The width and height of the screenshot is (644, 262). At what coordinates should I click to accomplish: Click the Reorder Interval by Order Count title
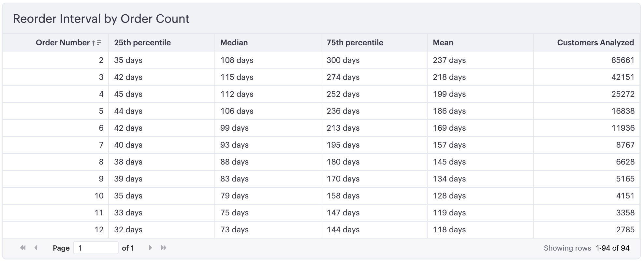(101, 19)
